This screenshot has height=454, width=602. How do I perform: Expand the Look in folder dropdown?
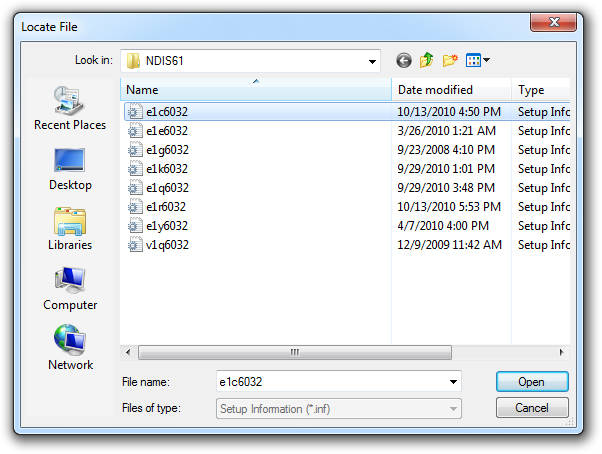pos(372,61)
